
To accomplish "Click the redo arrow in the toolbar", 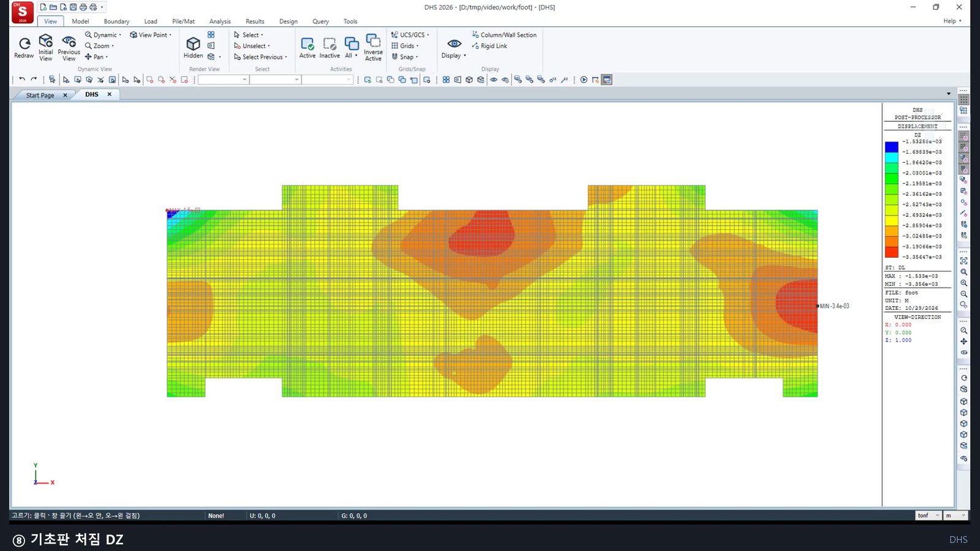I will (34, 80).
